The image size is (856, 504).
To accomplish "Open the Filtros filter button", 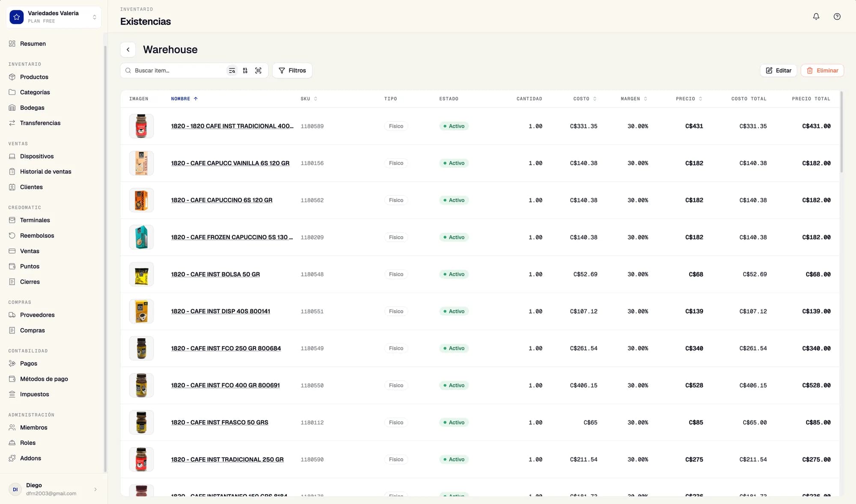I will (292, 71).
